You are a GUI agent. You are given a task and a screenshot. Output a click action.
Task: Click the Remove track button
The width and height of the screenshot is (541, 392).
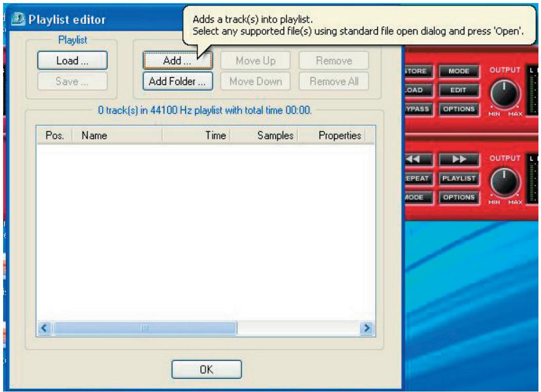pyautogui.click(x=334, y=61)
